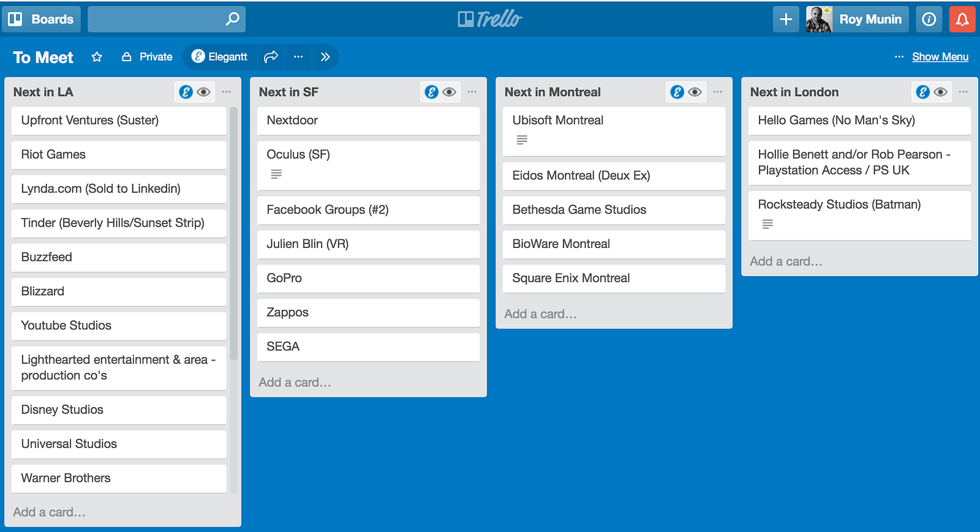
Task: Open the Hollie Benett Playstation Access card
Action: point(859,163)
